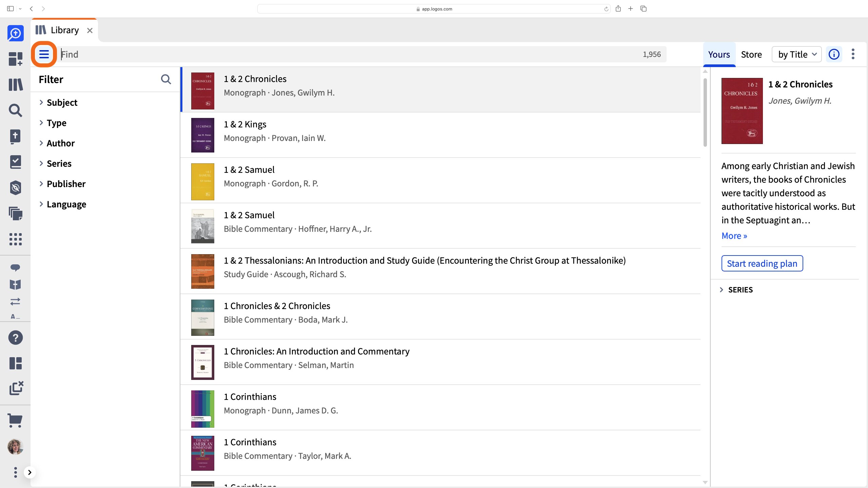Viewport: 868px width, 488px height.
Task: Open 1 Corinthians by Dunn
Action: click(x=440, y=407)
